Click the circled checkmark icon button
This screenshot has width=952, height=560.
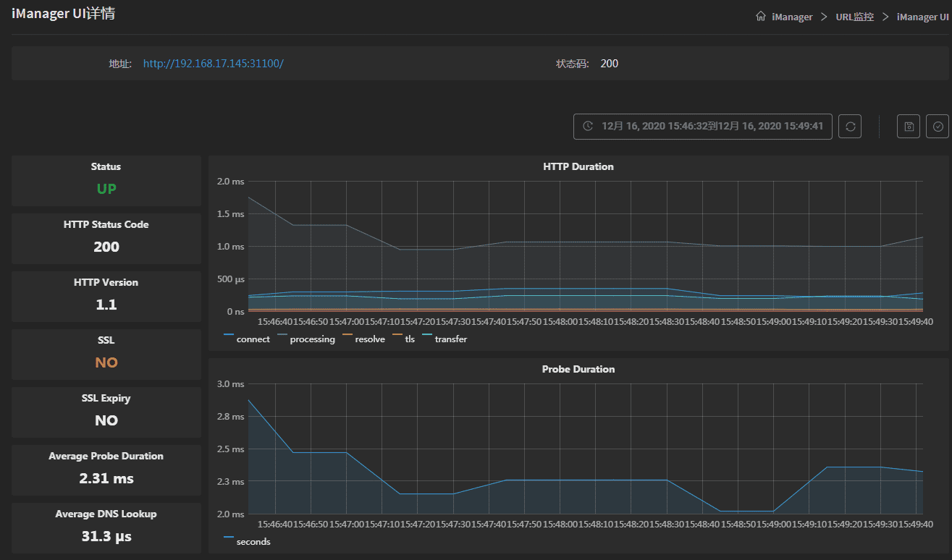pos(938,127)
